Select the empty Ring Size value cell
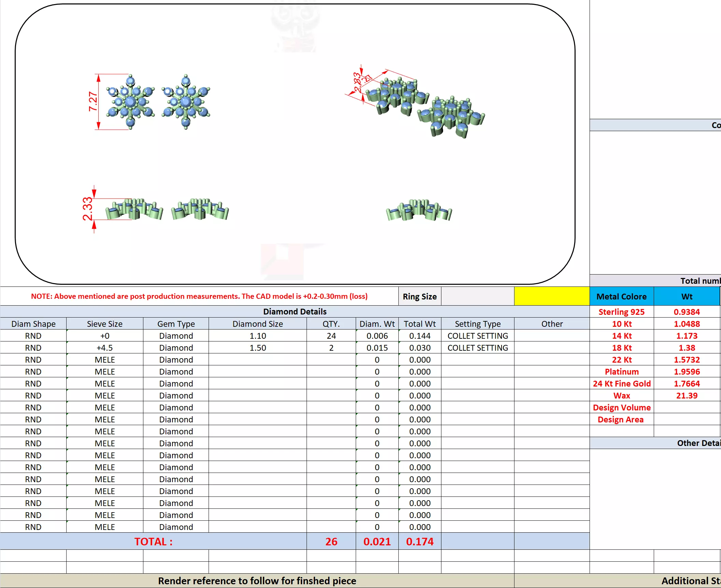 click(477, 296)
